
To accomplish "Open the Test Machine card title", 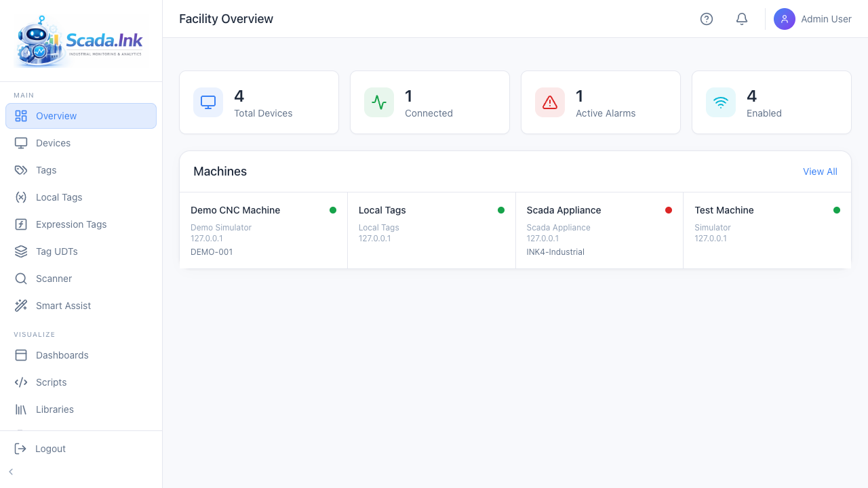I will pos(724,210).
